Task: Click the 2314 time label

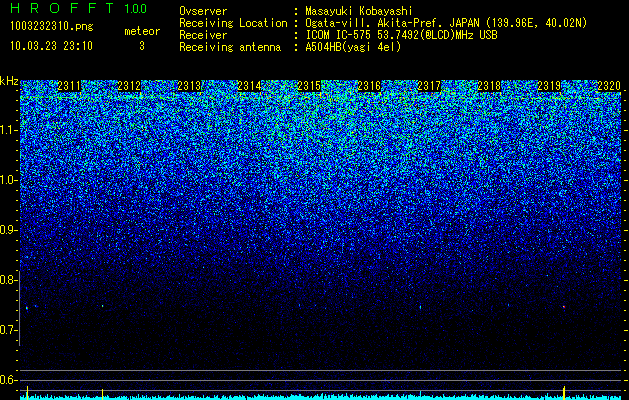Action: tap(249, 86)
